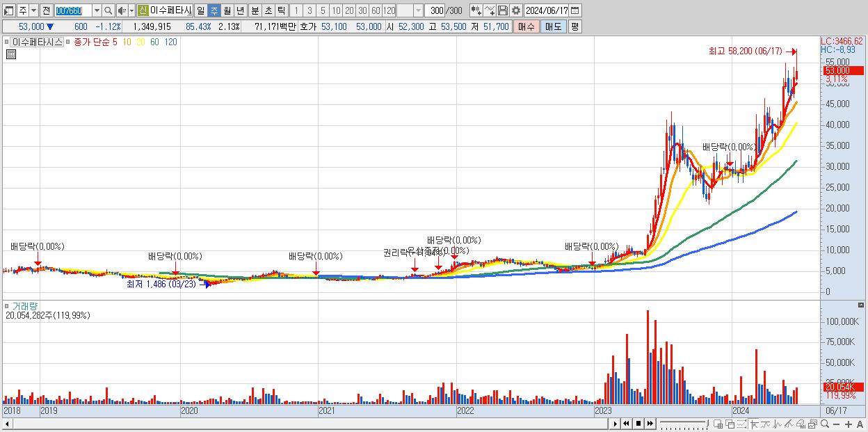
Task: Expand the dropdown arrow next to speaker
Action: pyautogui.click(x=131, y=10)
